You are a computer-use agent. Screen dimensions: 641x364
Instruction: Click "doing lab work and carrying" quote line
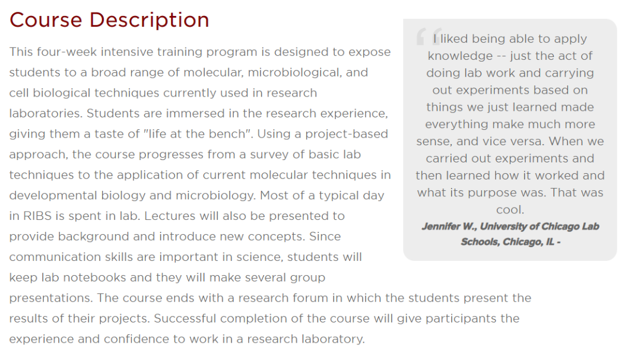click(x=510, y=73)
